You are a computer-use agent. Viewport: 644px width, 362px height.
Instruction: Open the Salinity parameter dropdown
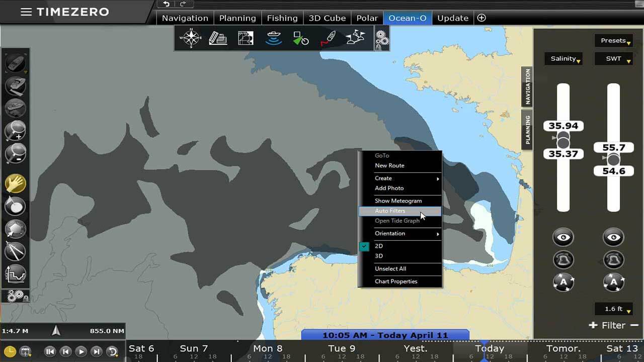point(563,59)
